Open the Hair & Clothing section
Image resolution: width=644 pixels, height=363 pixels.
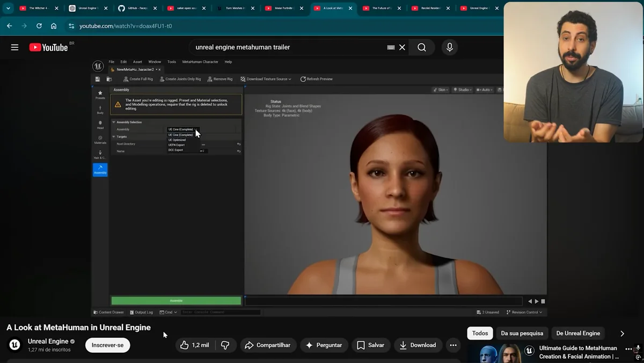point(100,155)
